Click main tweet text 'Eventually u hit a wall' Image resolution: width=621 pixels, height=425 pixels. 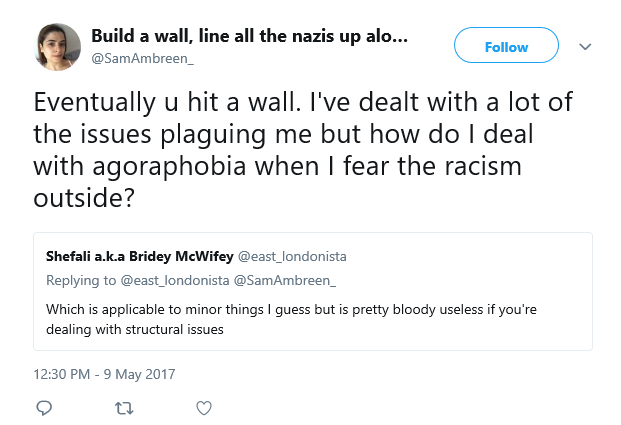click(x=165, y=103)
